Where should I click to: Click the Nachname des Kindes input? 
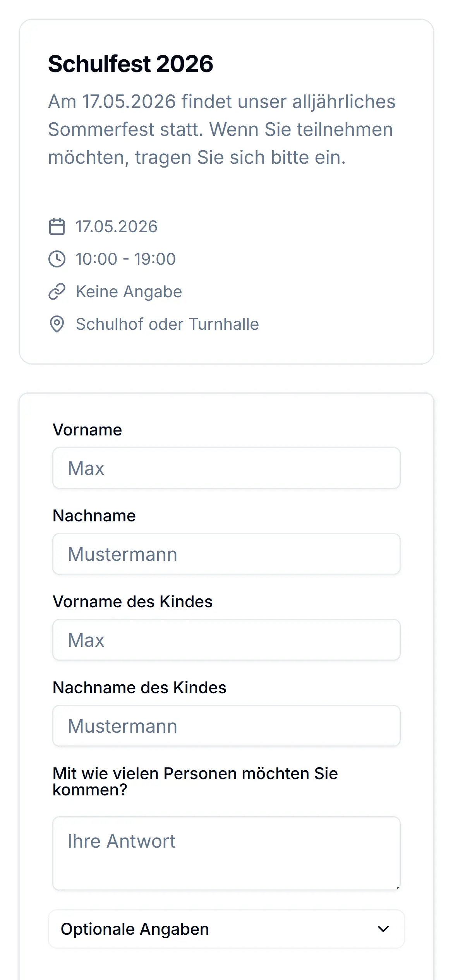tap(226, 726)
